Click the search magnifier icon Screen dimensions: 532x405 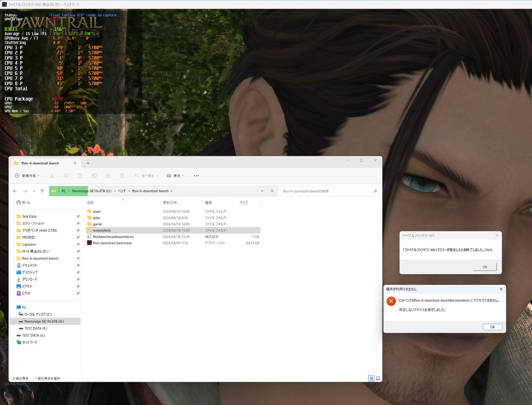coord(375,191)
